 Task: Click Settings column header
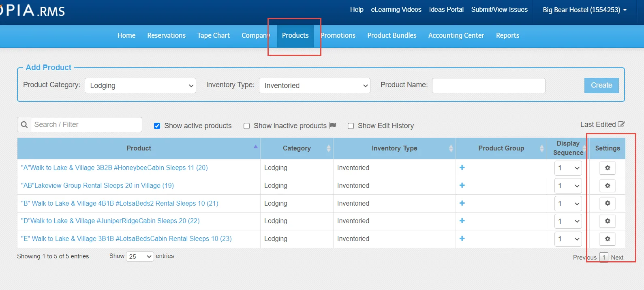(608, 148)
